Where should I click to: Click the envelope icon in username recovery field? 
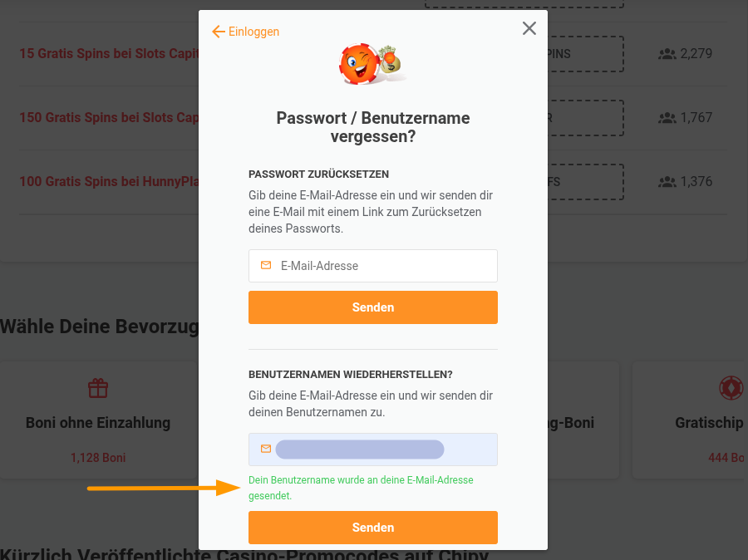[x=266, y=449]
